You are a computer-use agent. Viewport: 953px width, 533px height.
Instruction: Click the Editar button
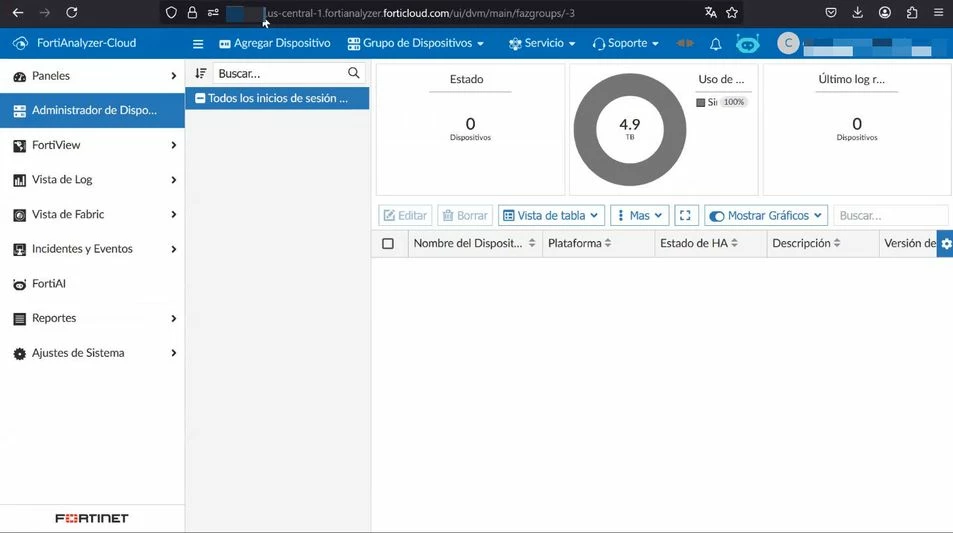pyautogui.click(x=405, y=215)
